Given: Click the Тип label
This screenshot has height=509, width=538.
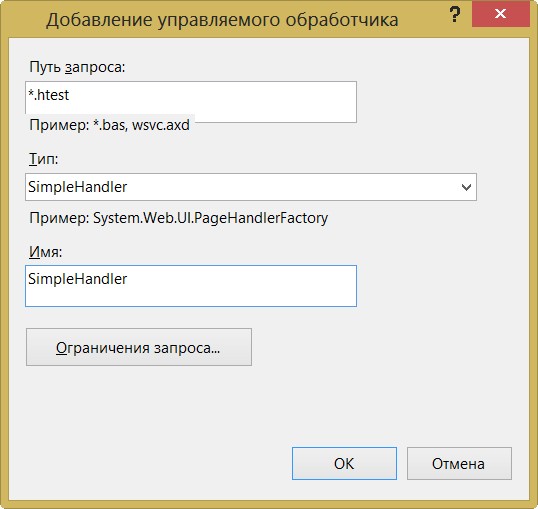Looking at the screenshot, I should (x=44, y=159).
